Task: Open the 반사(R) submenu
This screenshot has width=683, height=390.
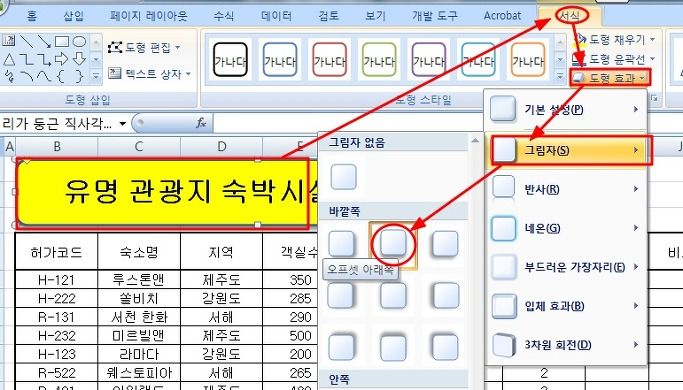Action: (x=566, y=189)
